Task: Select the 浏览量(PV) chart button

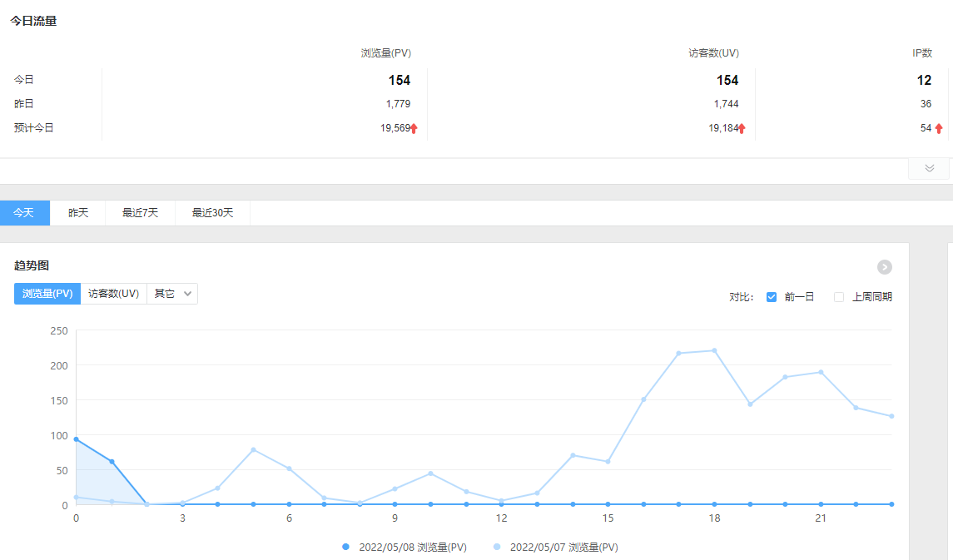Action: point(47,294)
